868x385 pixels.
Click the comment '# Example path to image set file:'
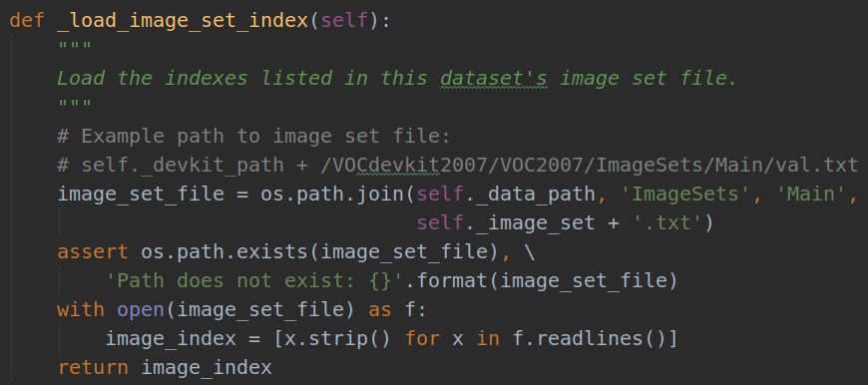click(255, 136)
